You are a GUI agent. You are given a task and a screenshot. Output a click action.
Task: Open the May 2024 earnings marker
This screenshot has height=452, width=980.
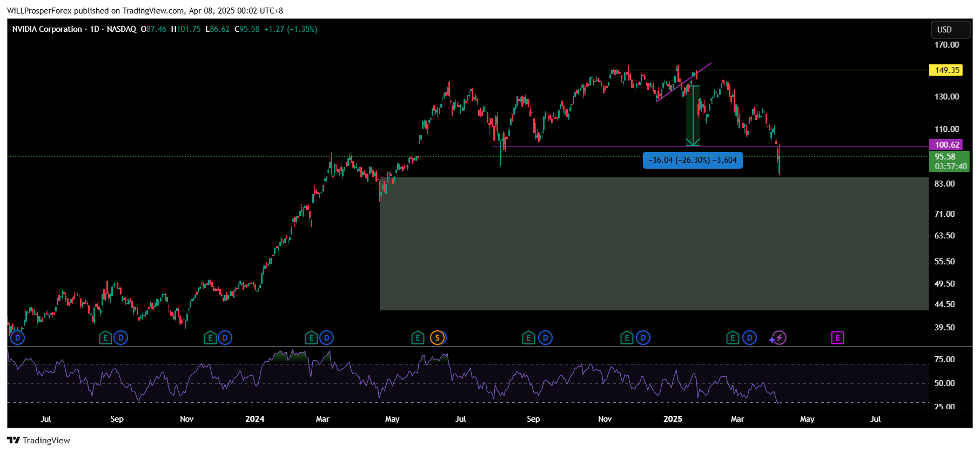coord(418,338)
